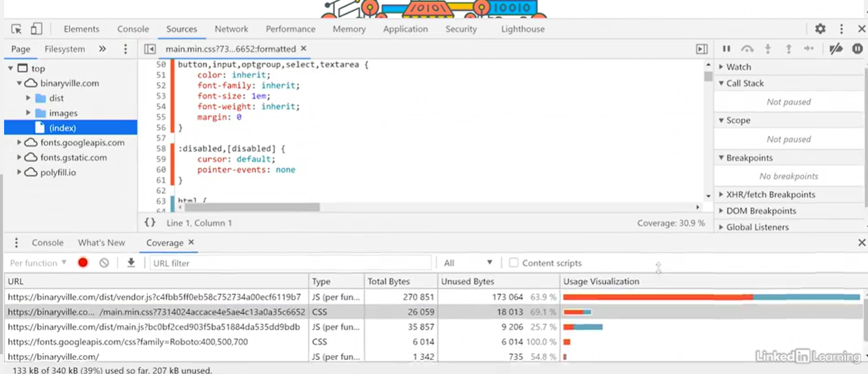Viewport: 868px width, 374px height.
Task: Expand polyfill.io domain
Action: tap(19, 173)
